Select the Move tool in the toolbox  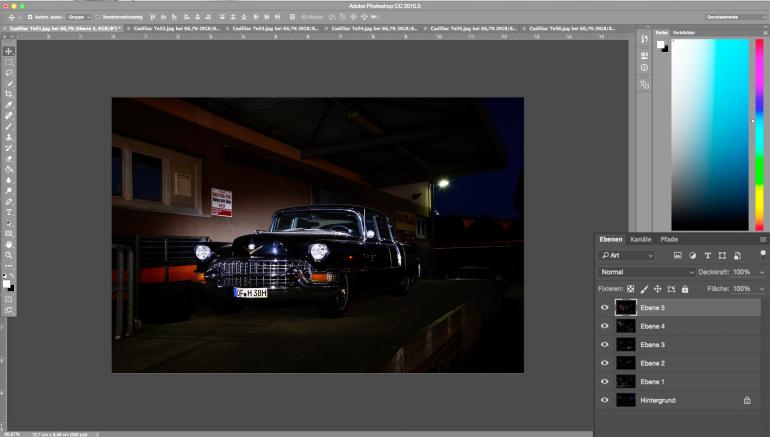[x=9, y=51]
